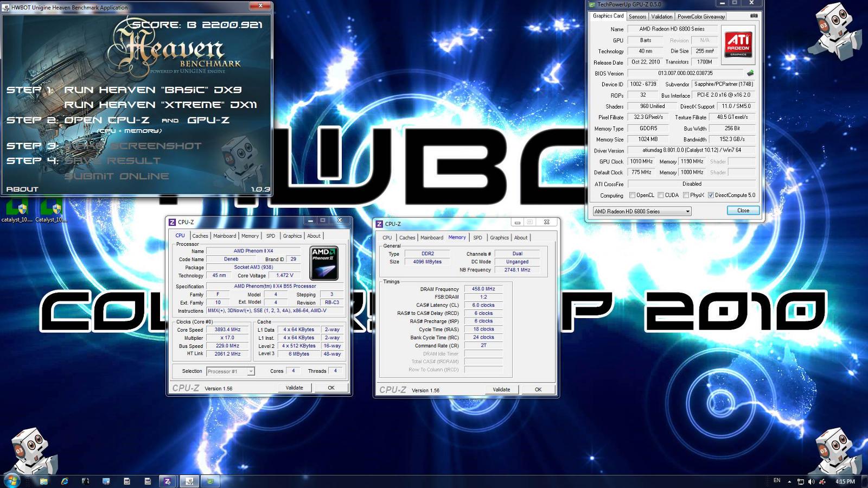Open Caches tab in the left CPU-Z window
The height and width of the screenshot is (488, 868).
click(200, 236)
